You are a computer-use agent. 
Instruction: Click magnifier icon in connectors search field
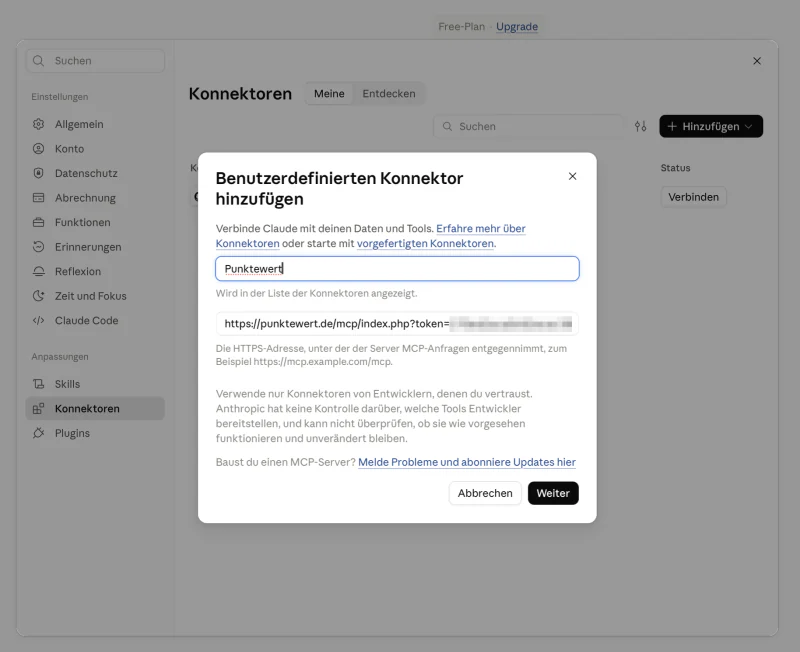[x=447, y=126]
